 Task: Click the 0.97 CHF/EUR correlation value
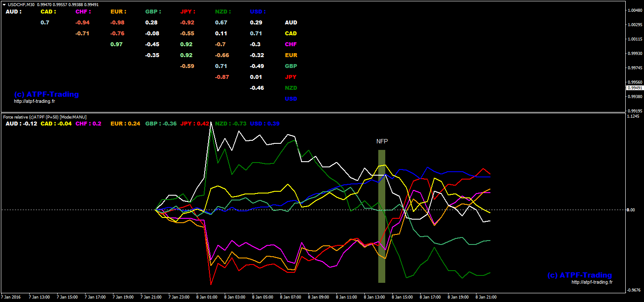point(116,44)
